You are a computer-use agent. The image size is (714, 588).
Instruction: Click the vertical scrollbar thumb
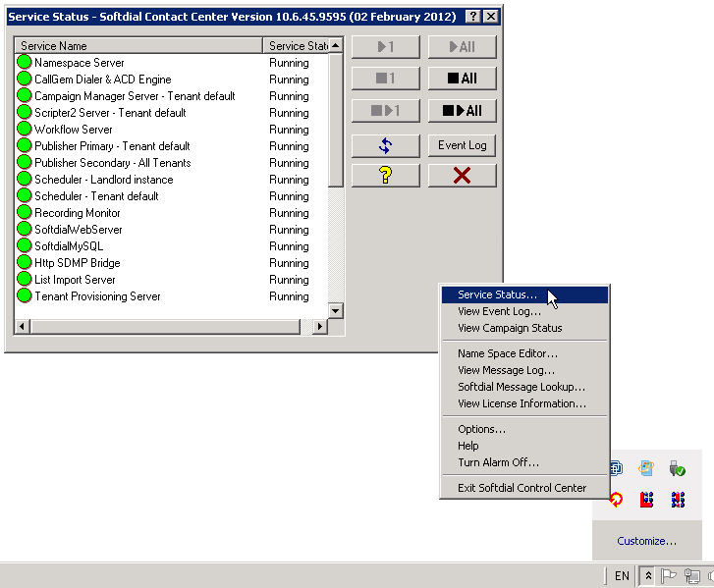pyautogui.click(x=336, y=120)
